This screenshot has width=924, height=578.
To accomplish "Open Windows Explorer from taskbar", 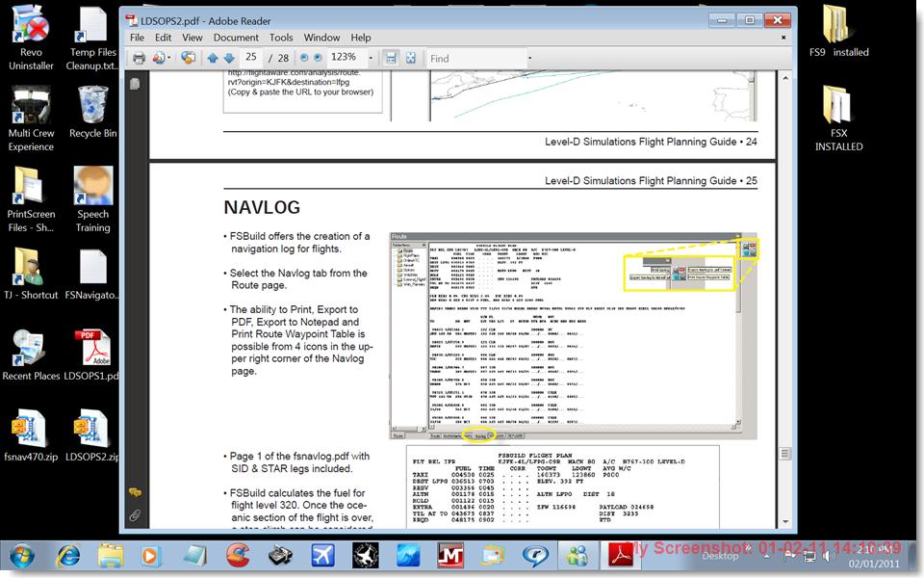I will [110, 556].
